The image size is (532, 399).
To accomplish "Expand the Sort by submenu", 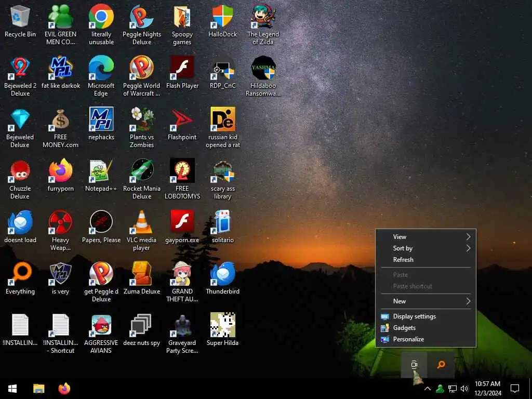I will [x=425, y=248].
